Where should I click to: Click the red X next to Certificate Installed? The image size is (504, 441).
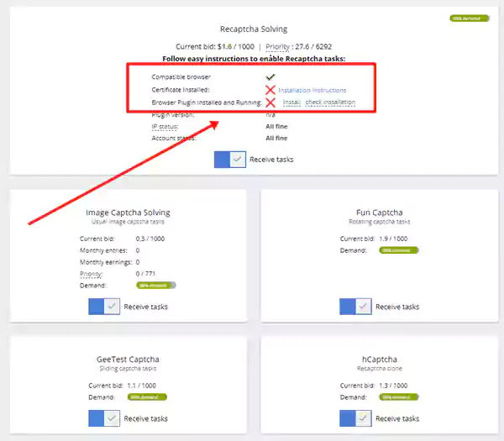coord(270,90)
